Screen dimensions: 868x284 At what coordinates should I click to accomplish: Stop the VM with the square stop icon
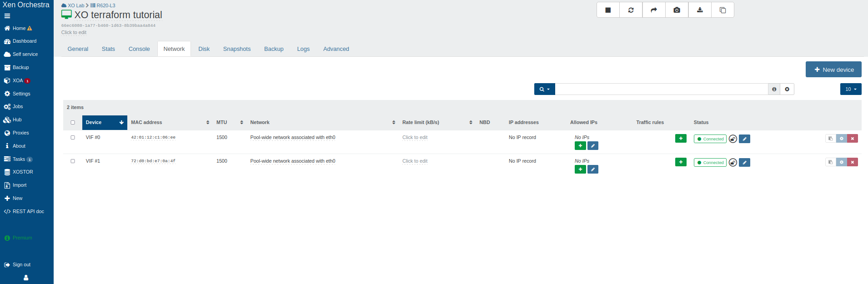click(608, 10)
